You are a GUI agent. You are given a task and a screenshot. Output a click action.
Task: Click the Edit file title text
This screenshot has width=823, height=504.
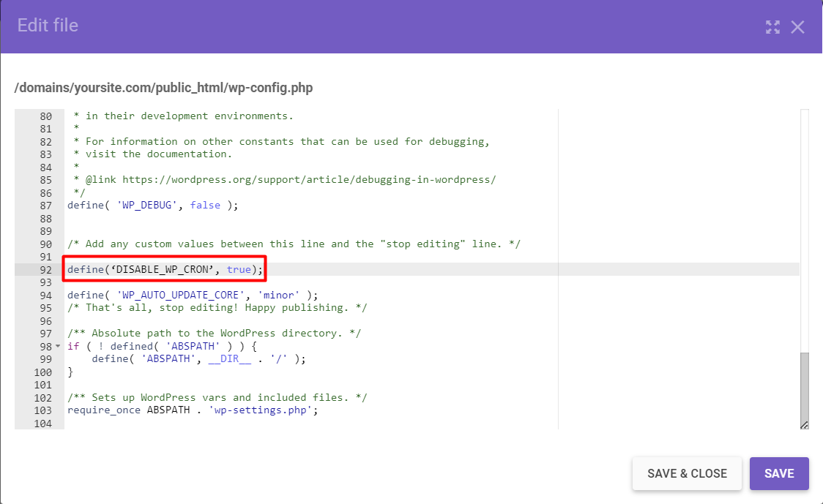click(x=47, y=25)
